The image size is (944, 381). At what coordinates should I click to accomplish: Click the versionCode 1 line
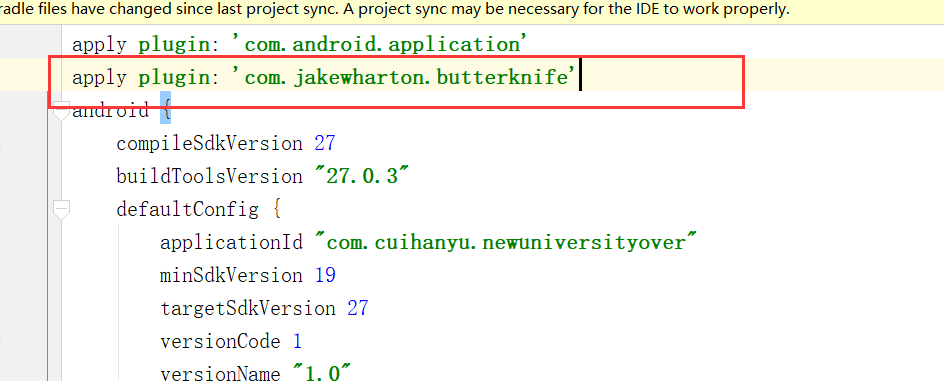point(231,341)
